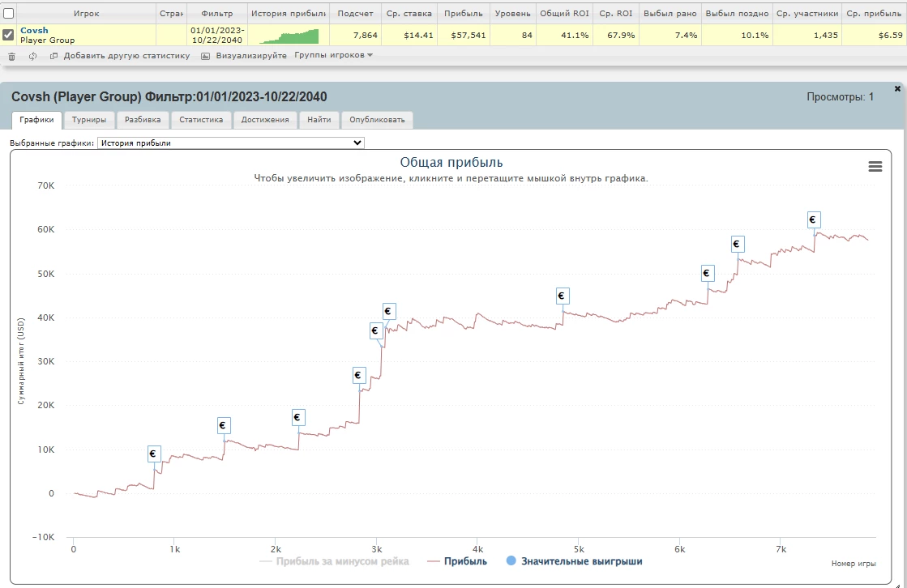Image resolution: width=907 pixels, height=588 pixels.
Task: Uncheck the Covsh row checkbox
Action: coord(8,35)
